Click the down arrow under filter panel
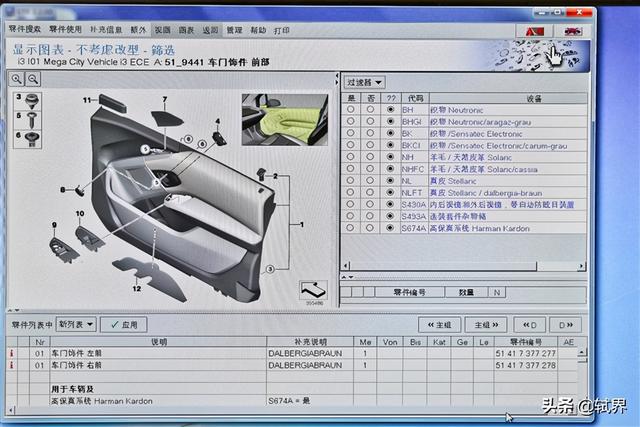 [351, 277]
